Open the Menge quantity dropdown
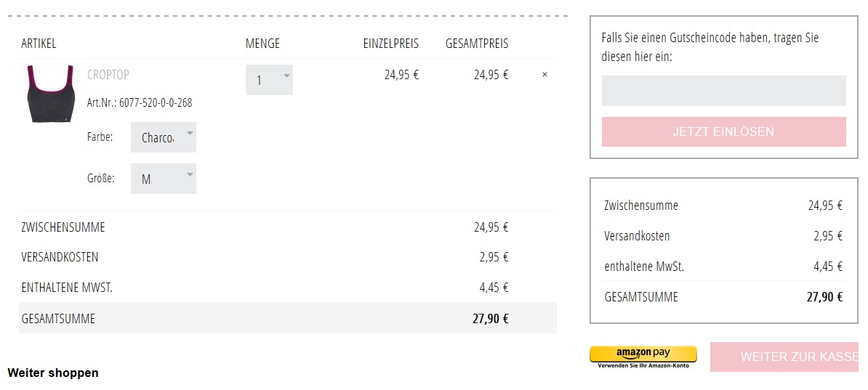 269,80
